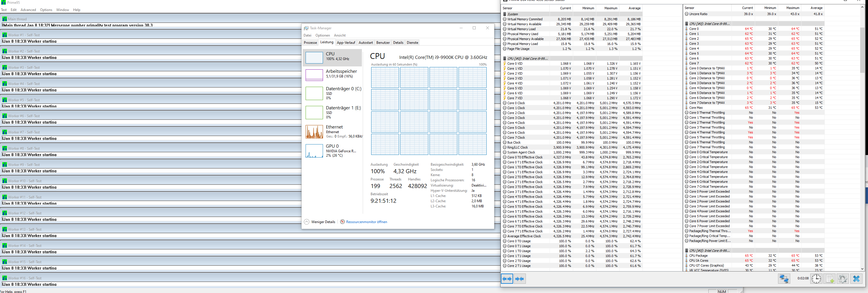Select the Ring/LLC Clock sensor row
Screen dimensions: 868x293
point(572,147)
